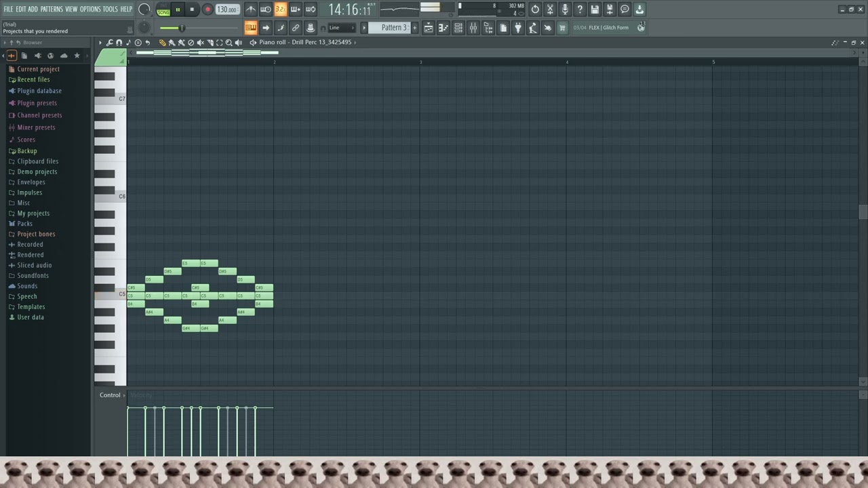Toggle the countdown before recording (3.2.1)
868x488 pixels.
point(280,9)
